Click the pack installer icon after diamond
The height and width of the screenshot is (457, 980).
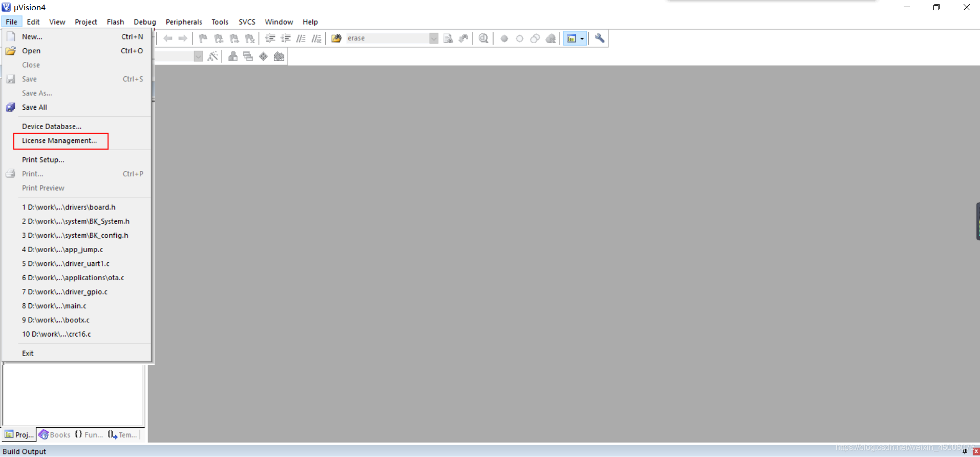click(279, 56)
